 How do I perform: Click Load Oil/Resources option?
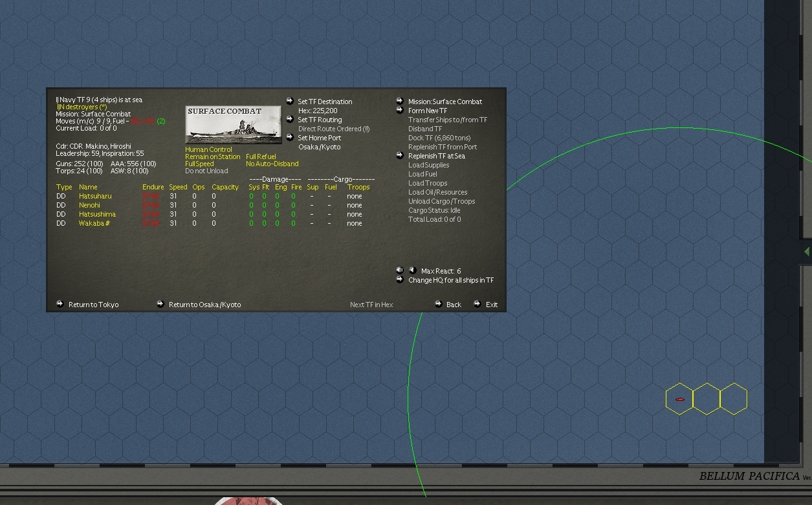point(437,192)
